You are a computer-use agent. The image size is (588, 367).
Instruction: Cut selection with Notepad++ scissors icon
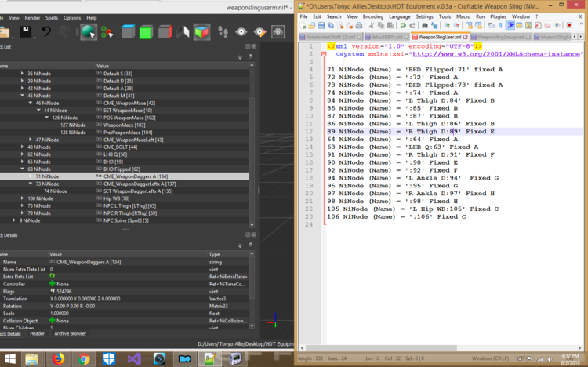click(372, 26)
